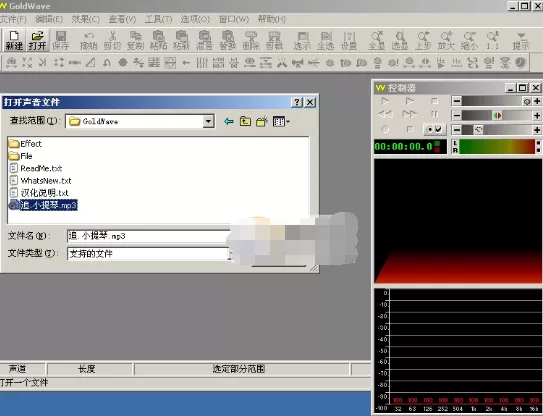Click the 新建 (New) toolbar button

tap(14, 40)
